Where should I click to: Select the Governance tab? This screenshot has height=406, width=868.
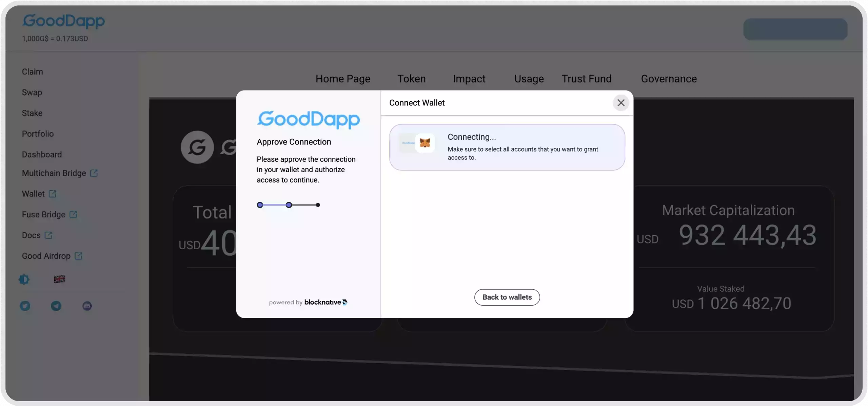point(669,79)
